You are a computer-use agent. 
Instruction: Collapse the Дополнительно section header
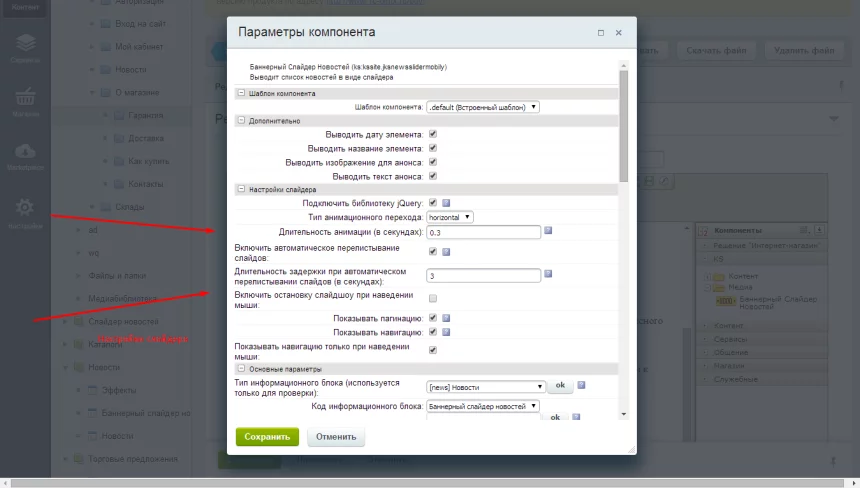241,120
